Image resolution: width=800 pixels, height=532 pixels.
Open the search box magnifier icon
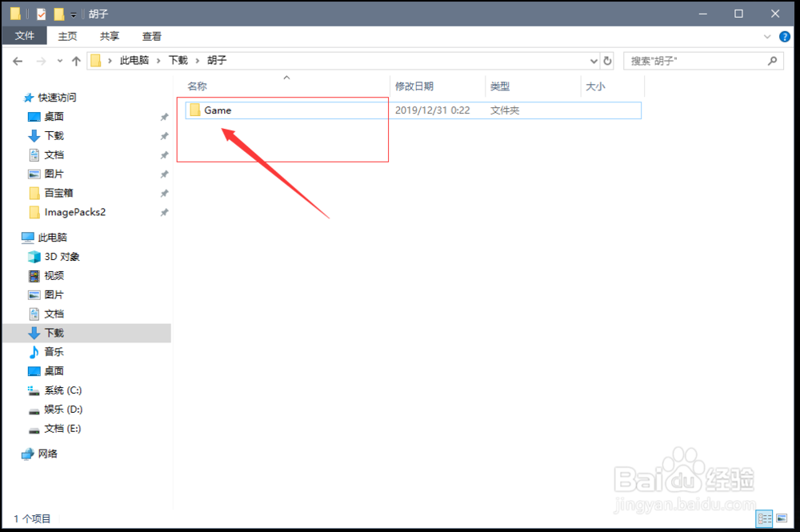tap(772, 61)
